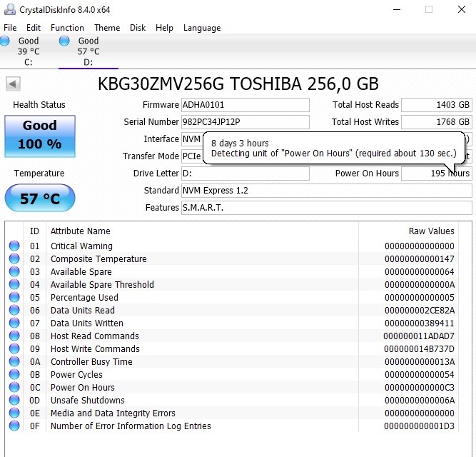The image size is (476, 457).
Task: Click the CrystalDiskInfo title bar icon
Action: (x=10, y=9)
